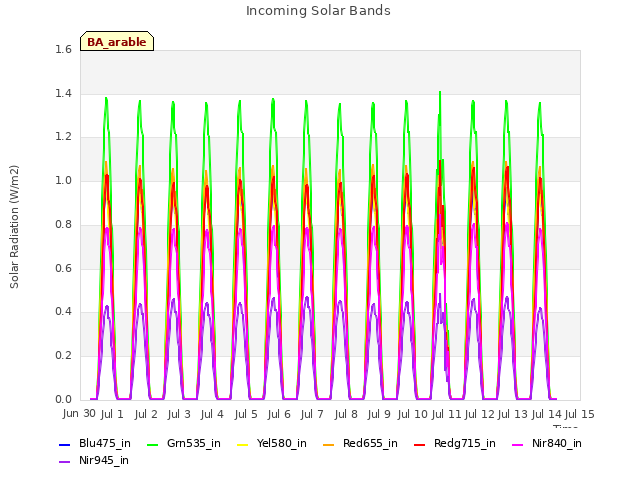Click the Yel580_in legend yellow marker
The width and height of the screenshot is (640, 480).
(x=242, y=444)
